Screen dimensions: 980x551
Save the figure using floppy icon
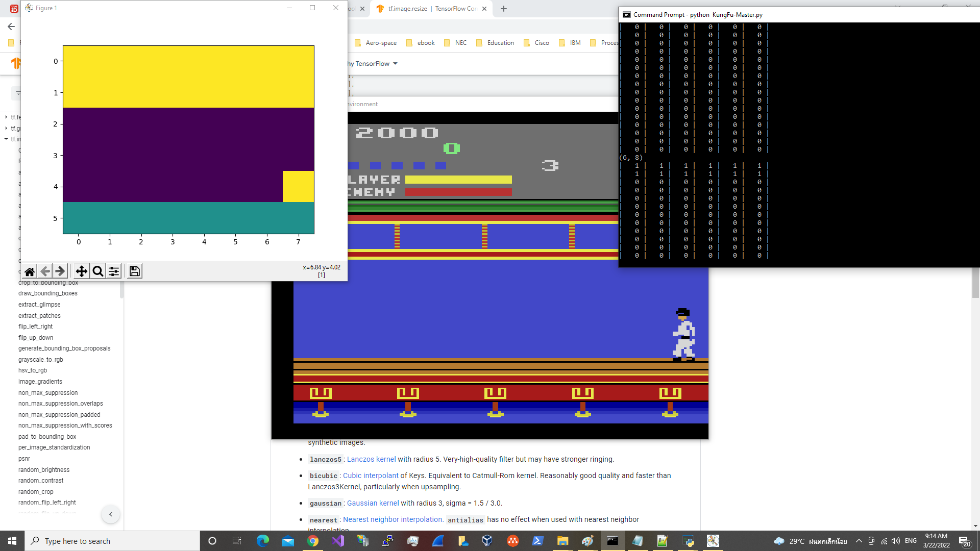pyautogui.click(x=134, y=271)
